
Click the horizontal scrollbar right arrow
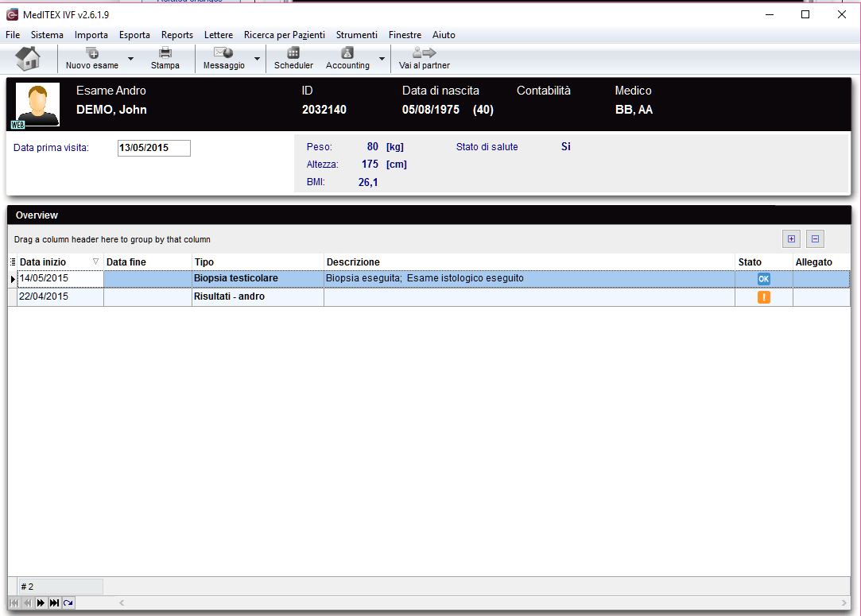point(844,602)
